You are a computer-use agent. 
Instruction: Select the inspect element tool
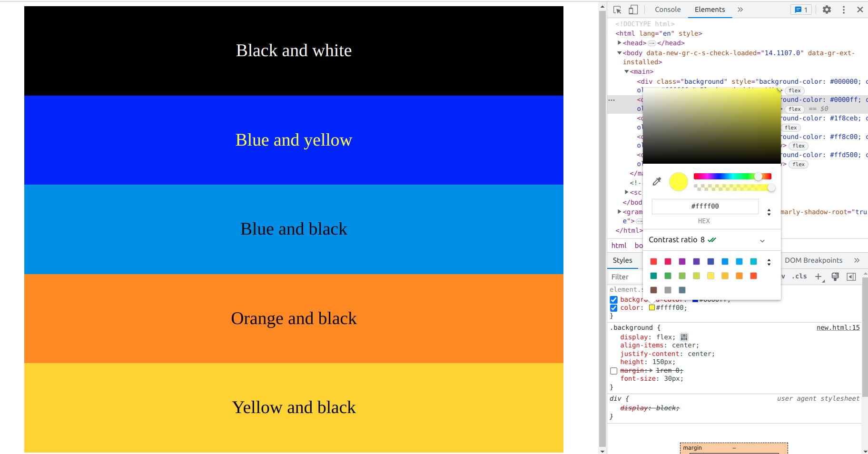[x=617, y=10]
